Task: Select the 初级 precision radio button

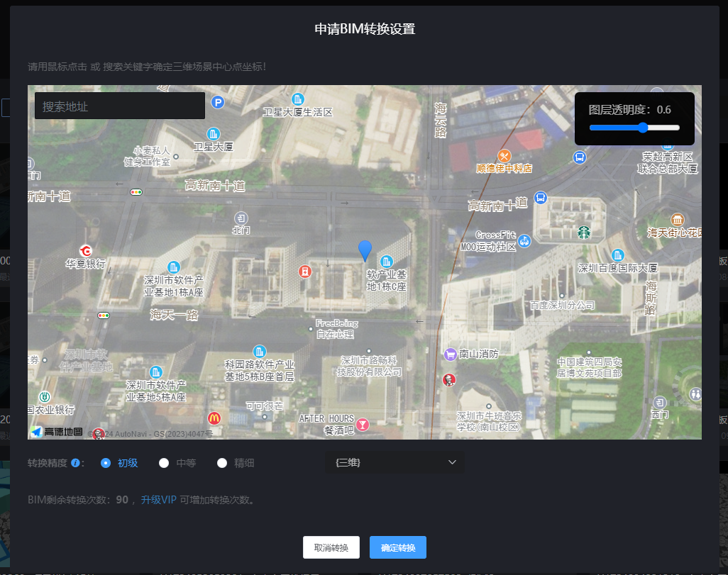Action: click(x=106, y=463)
